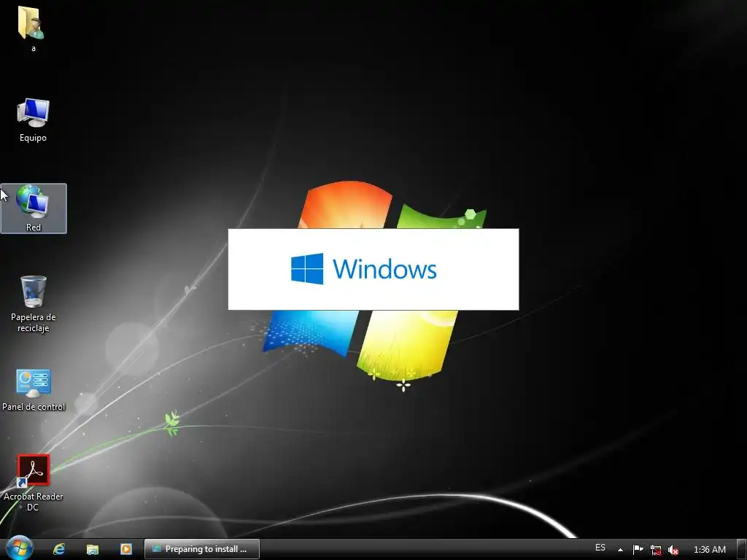Image resolution: width=747 pixels, height=560 pixels.
Task: Click the 'Panel de control' label text
Action: 34,407
